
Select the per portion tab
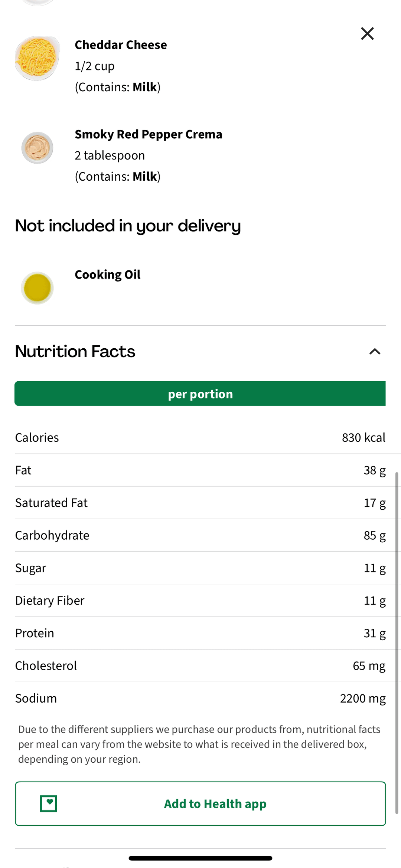click(200, 394)
